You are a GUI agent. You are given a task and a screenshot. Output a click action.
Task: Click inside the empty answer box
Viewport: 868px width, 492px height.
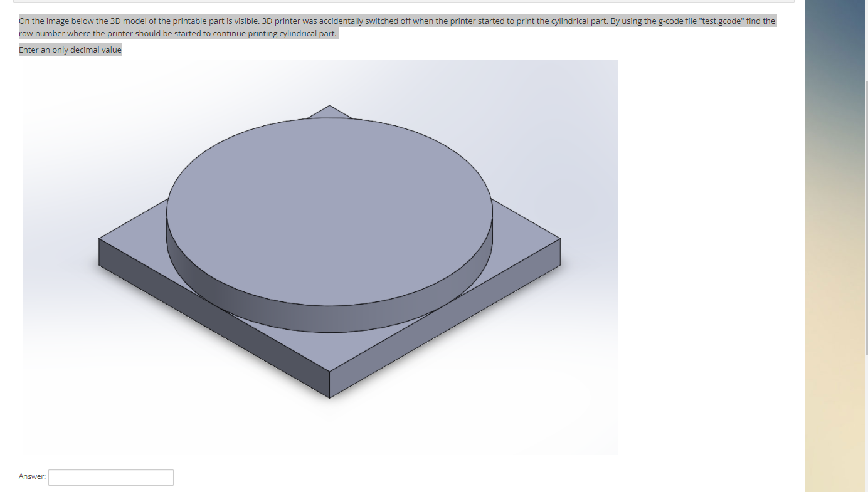[x=110, y=477]
